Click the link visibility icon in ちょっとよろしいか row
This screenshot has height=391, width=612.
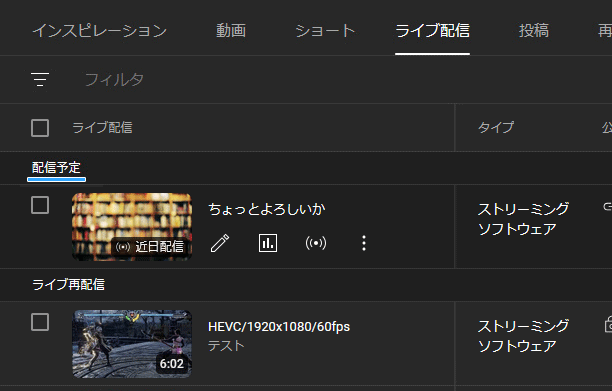click(607, 206)
